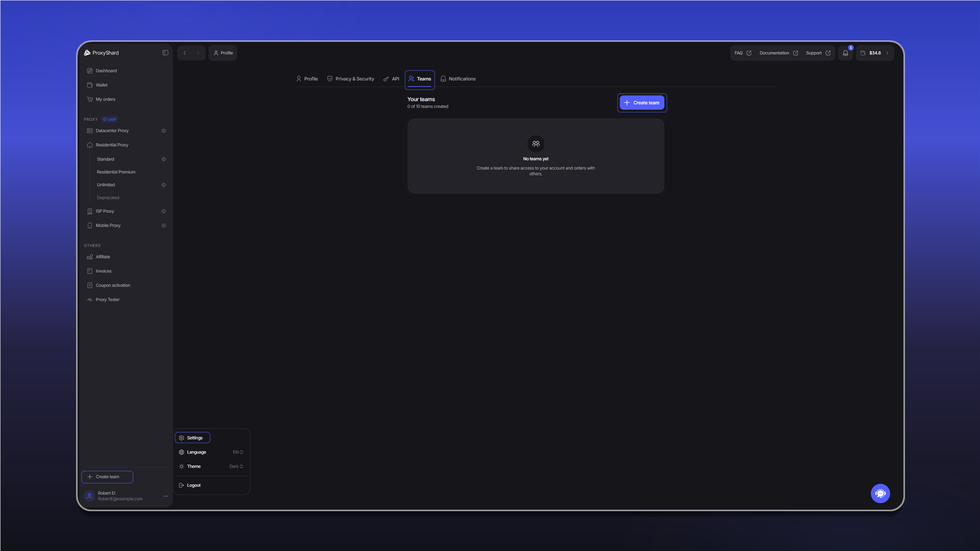Click the Robert El user avatar
This screenshot has width=980, height=551.
(x=89, y=496)
